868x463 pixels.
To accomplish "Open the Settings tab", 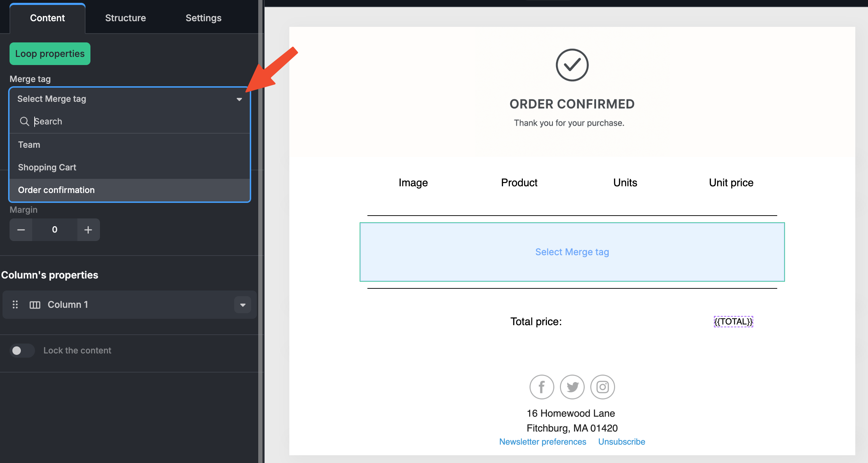I will tap(203, 18).
